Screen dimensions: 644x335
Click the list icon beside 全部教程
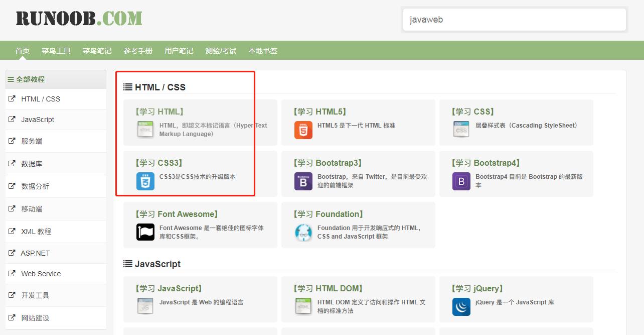[11, 79]
